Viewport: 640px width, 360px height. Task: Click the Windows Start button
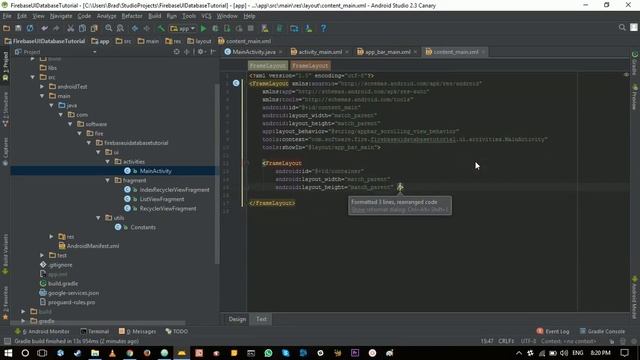8,353
